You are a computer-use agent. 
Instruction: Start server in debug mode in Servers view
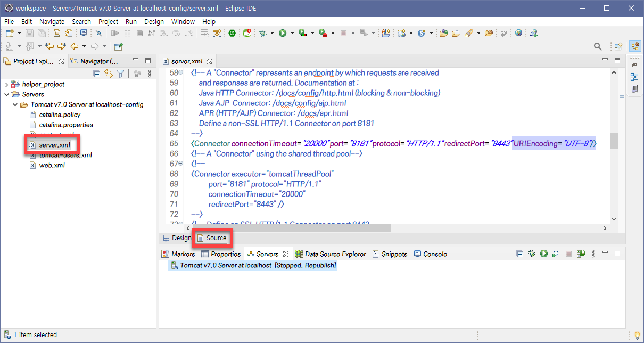pyautogui.click(x=532, y=254)
